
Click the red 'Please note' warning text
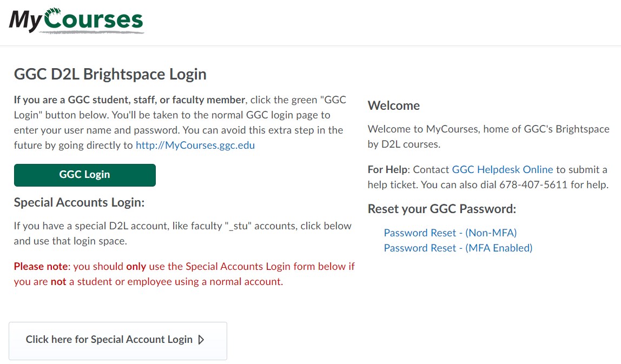pos(184,274)
